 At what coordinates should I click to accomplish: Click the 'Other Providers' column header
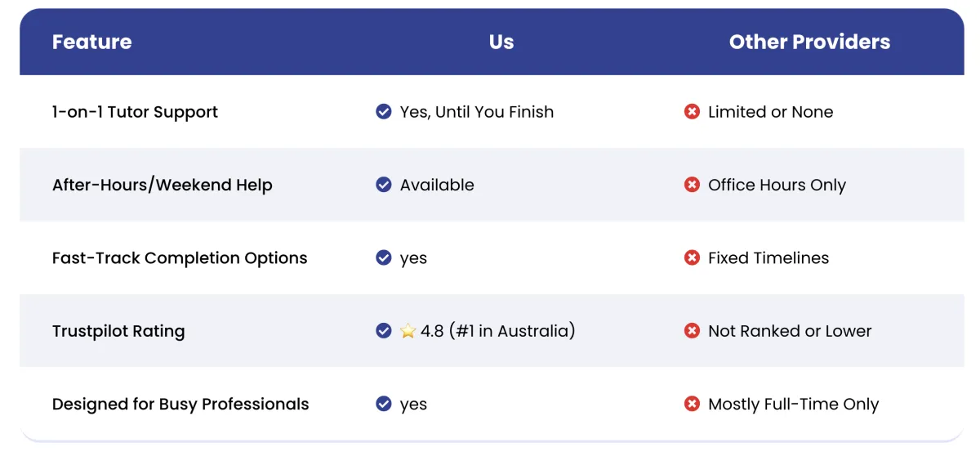point(809,42)
